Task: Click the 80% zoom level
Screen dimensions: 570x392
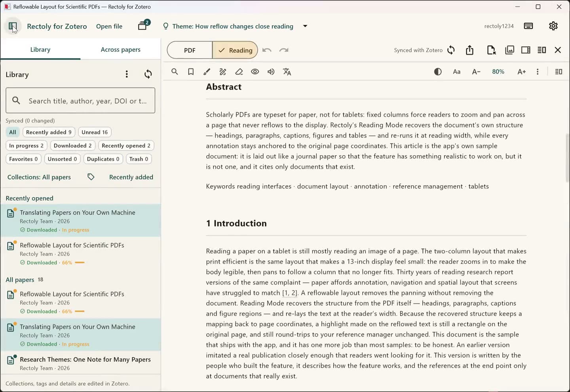Action: 498,72
